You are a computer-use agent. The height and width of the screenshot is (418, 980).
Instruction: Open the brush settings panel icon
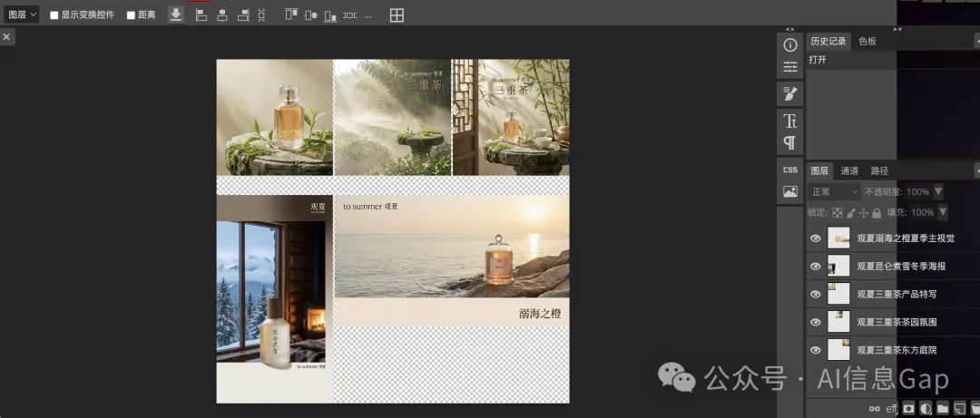790,93
